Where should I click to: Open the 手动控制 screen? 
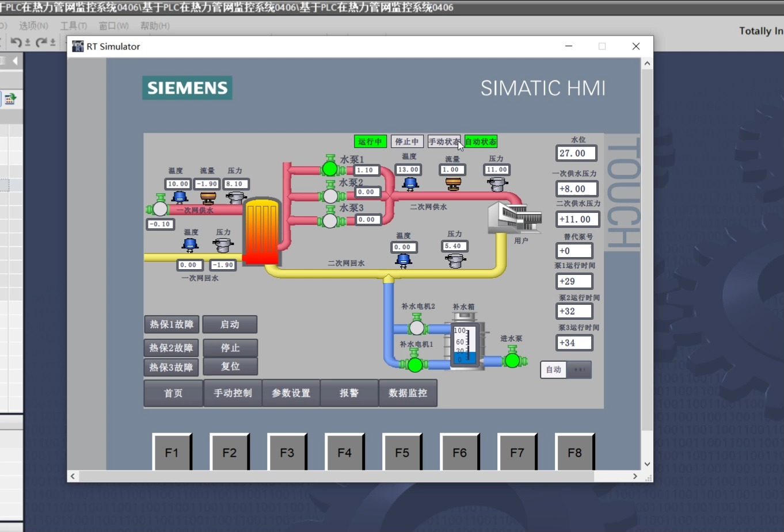(x=233, y=393)
